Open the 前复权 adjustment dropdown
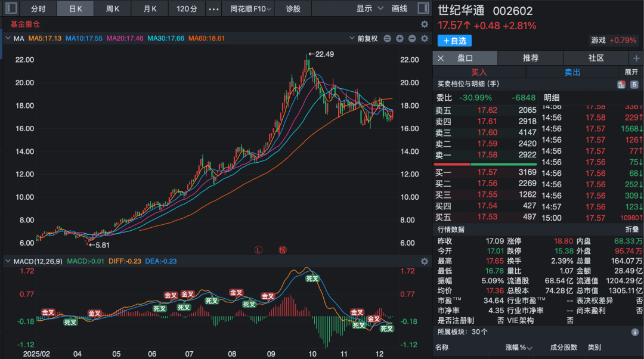 click(x=367, y=39)
